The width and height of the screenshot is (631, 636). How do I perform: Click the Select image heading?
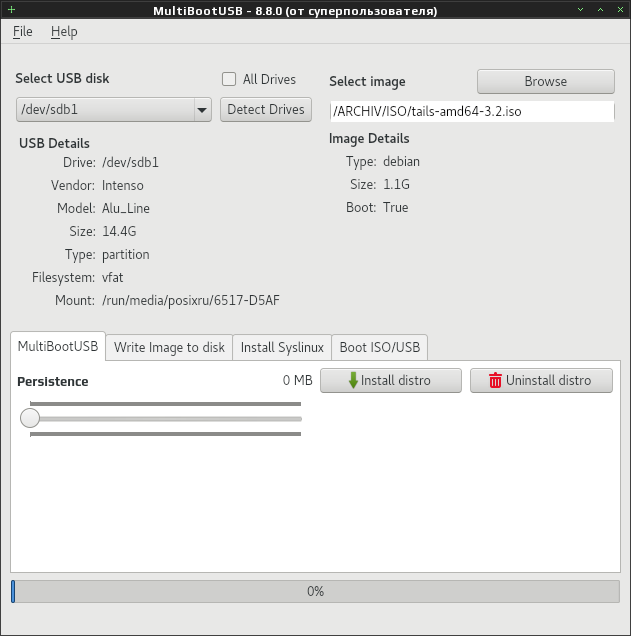pos(367,82)
